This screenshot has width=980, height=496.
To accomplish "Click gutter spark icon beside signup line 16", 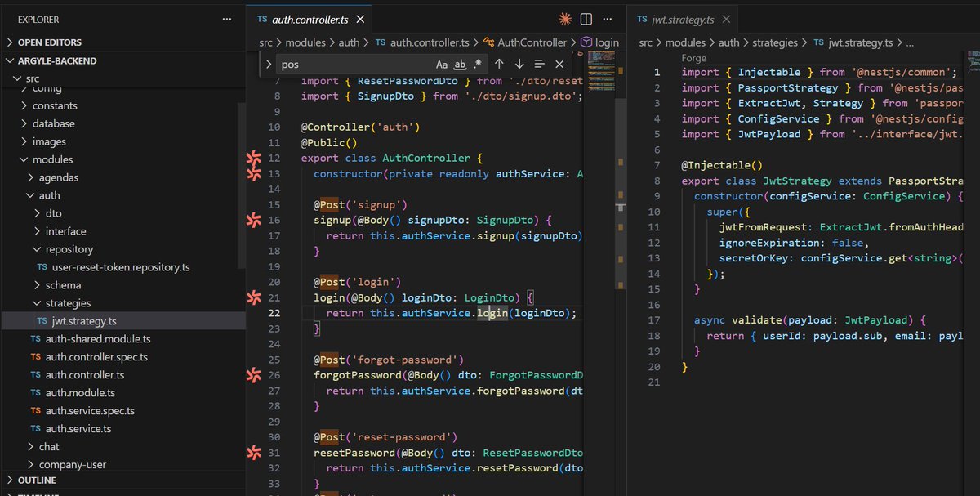I will pyautogui.click(x=253, y=220).
